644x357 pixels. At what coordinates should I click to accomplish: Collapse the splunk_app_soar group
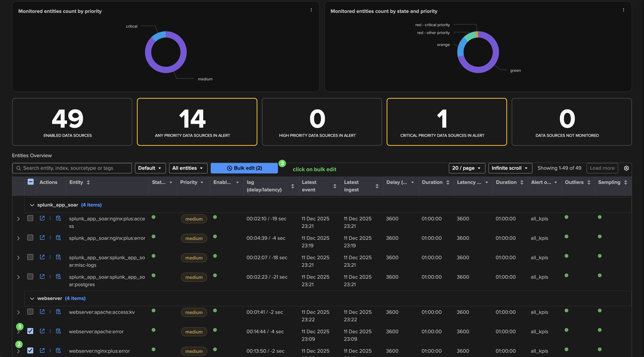tap(32, 205)
